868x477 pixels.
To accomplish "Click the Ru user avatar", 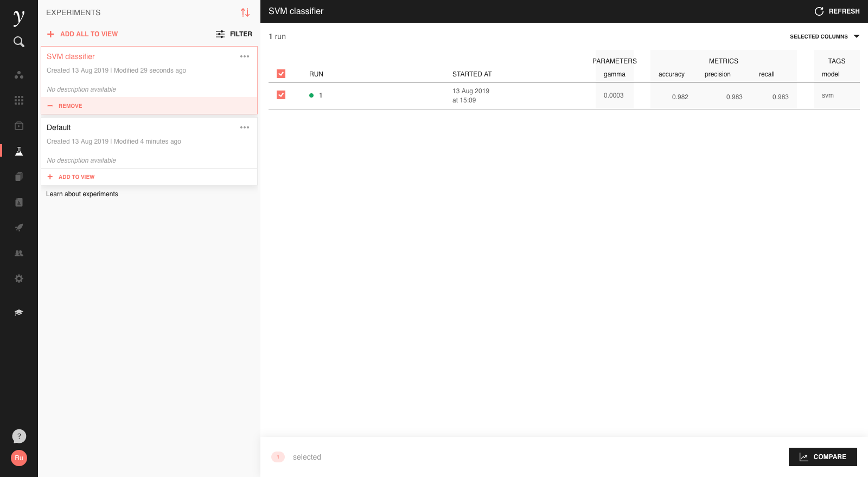I will 19,458.
